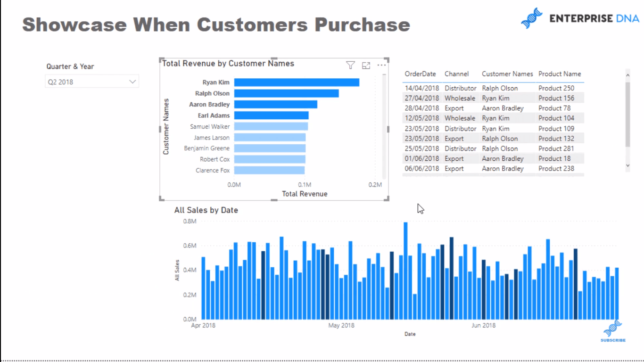644x362 pixels.
Task: Click the table scrollbar down arrow
Action: [627, 165]
